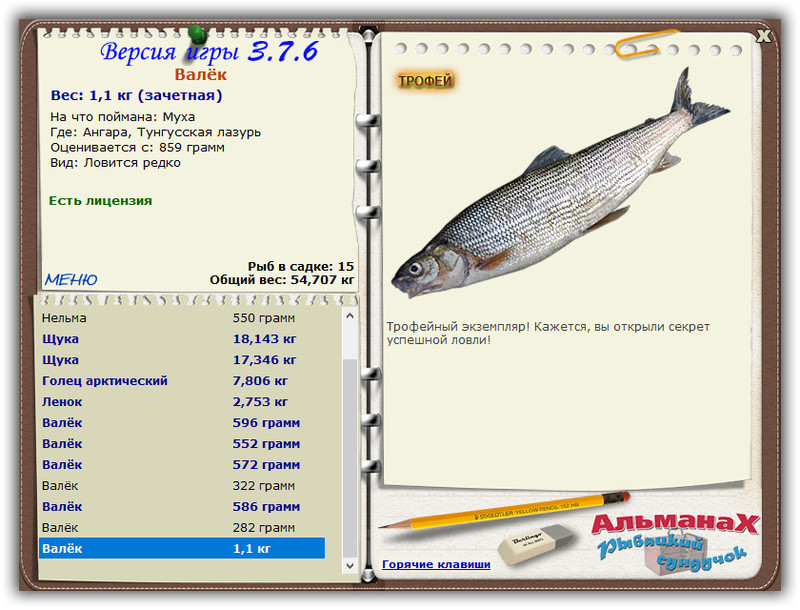Screen dimensions: 800x610
Task: Click the fish list scrollbar thumb
Action: coord(349,458)
